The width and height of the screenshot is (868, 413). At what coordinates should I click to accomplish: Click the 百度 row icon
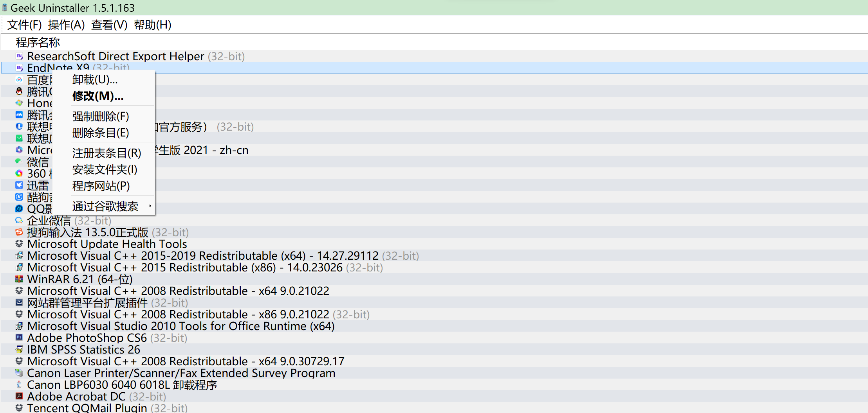point(19,80)
